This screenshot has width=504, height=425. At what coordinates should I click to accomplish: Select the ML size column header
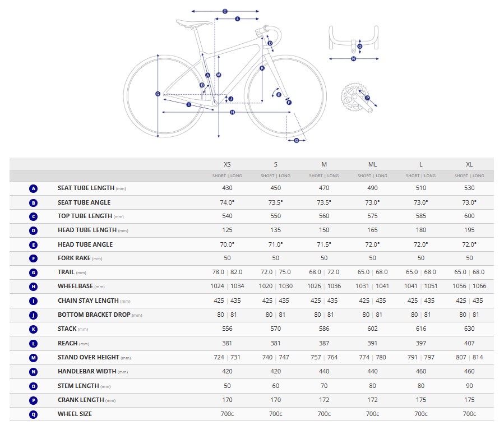click(x=372, y=164)
